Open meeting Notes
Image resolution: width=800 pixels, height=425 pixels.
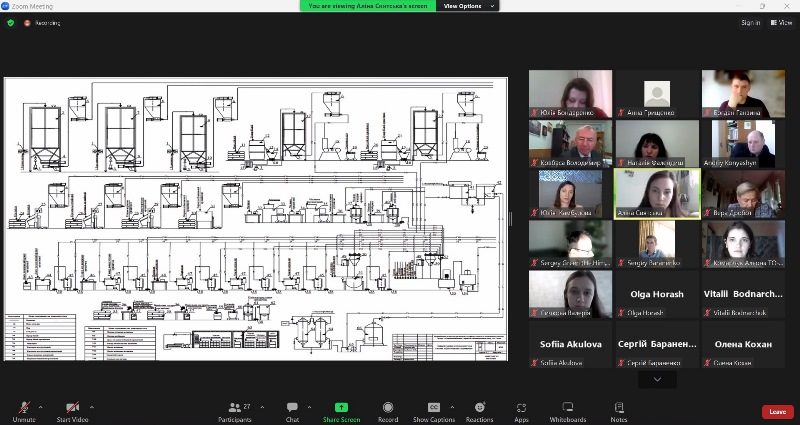point(619,411)
